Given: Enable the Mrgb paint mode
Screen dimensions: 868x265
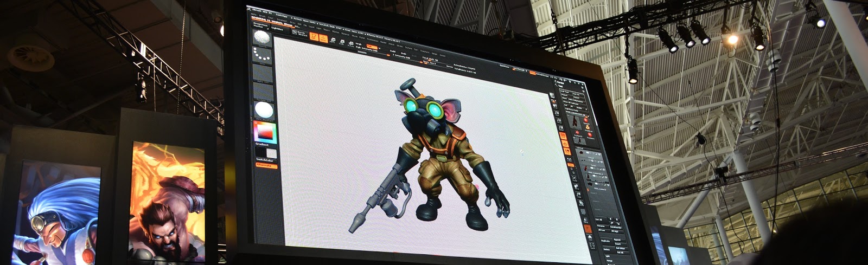Looking at the screenshot, I should [359, 44].
